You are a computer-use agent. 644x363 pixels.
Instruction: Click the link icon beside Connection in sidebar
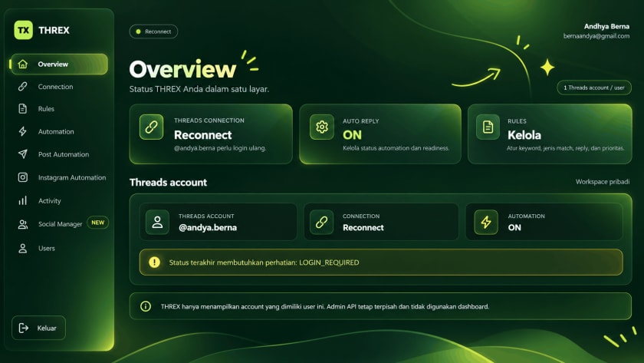click(x=22, y=86)
